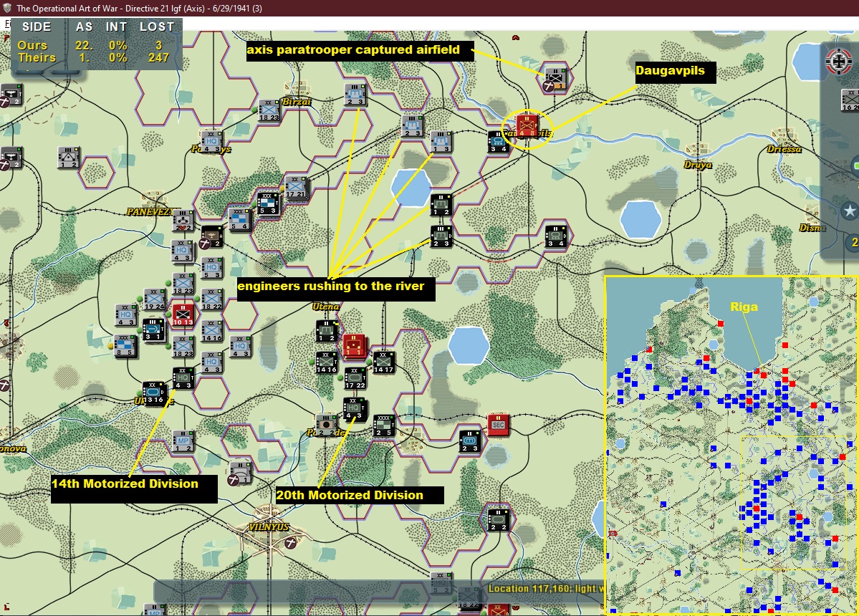Click the Driessa town label
The height and width of the screenshot is (616, 859).
[783, 149]
